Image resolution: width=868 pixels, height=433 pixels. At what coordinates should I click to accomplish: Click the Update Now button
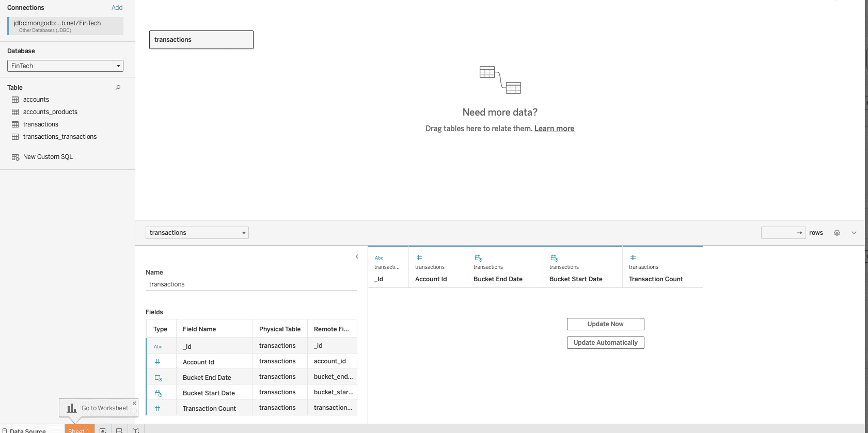(x=605, y=324)
